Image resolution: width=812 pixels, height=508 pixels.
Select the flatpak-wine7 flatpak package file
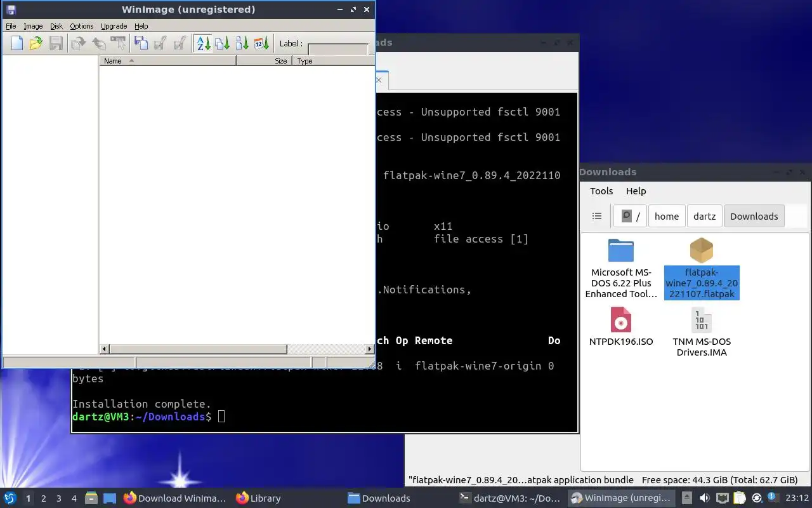pos(702,269)
